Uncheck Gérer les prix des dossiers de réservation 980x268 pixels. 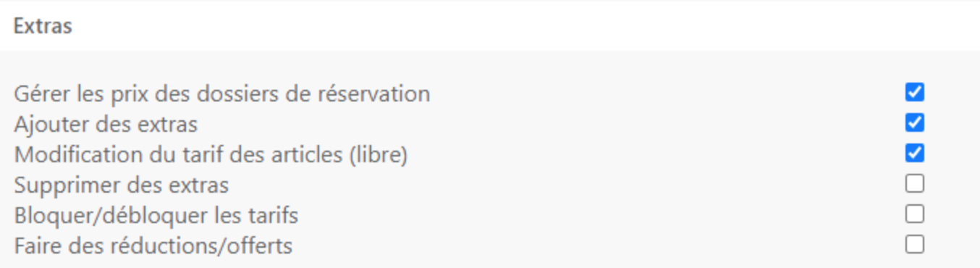915,92
